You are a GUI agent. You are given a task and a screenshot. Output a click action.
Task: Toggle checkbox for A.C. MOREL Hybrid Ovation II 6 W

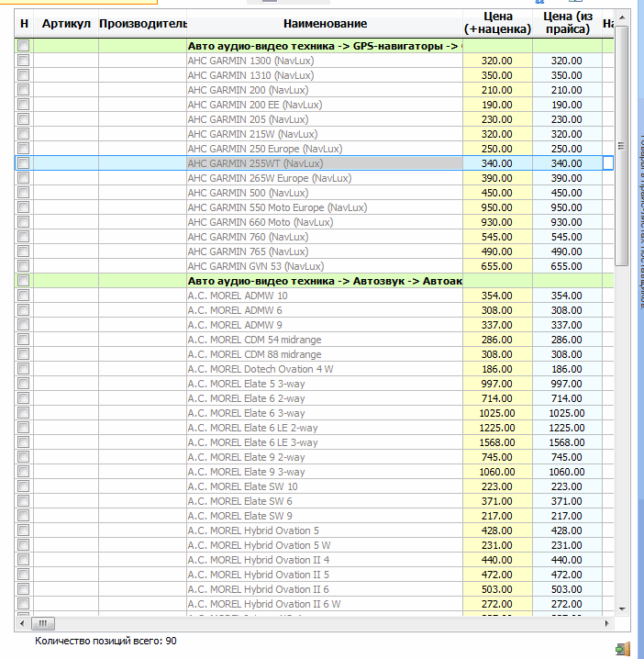(x=24, y=604)
